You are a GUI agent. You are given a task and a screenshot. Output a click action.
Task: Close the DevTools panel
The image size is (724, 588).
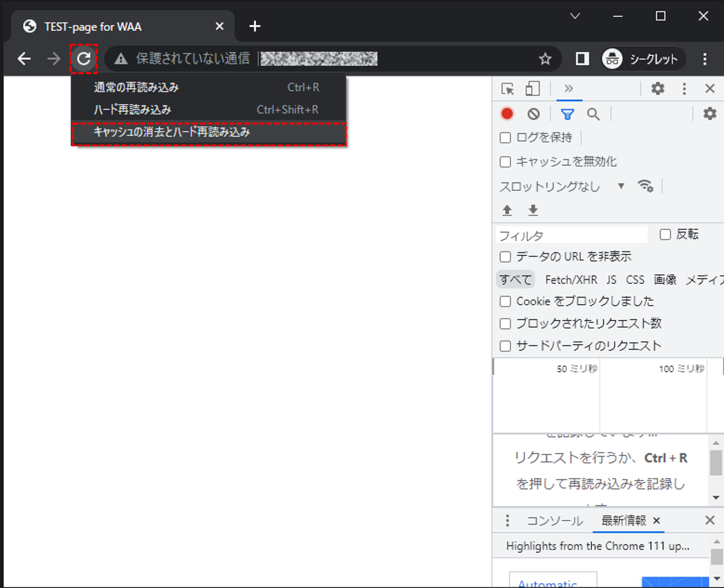pyautogui.click(x=710, y=89)
